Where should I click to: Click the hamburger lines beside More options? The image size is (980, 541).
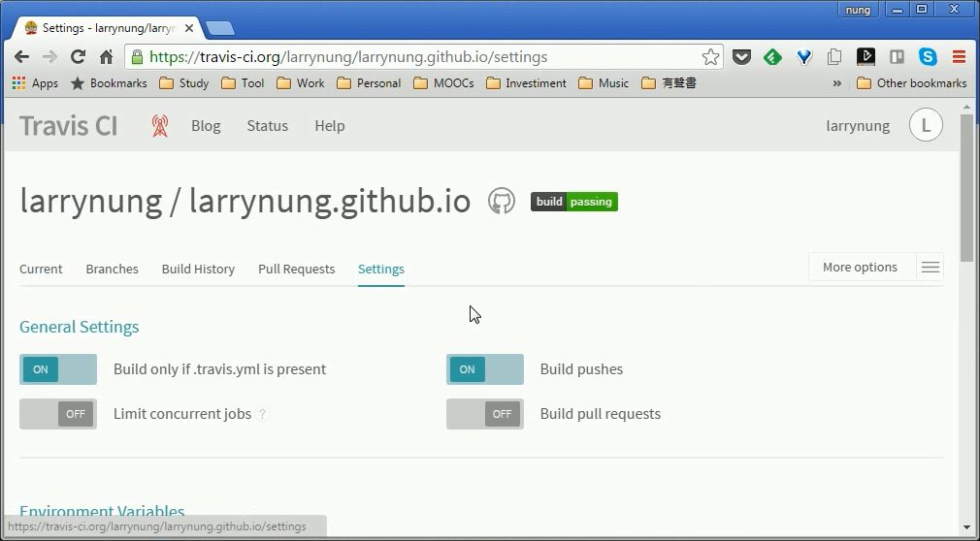pos(930,268)
